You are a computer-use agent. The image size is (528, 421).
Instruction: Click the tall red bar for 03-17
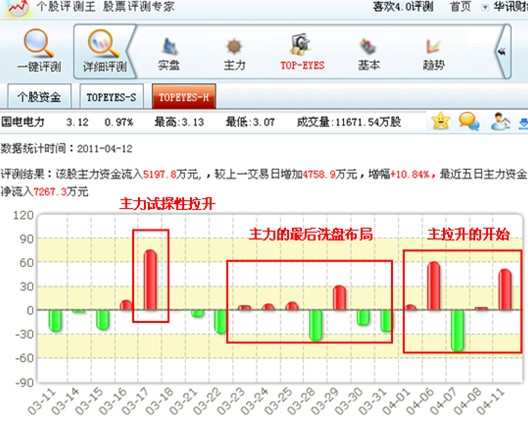click(150, 280)
